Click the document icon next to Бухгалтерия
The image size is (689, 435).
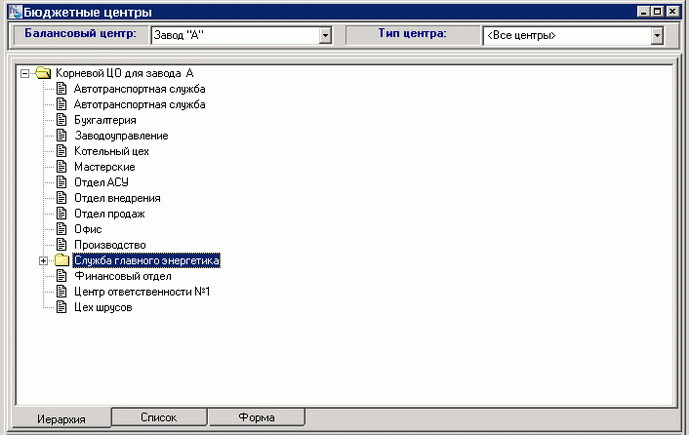[x=62, y=120]
